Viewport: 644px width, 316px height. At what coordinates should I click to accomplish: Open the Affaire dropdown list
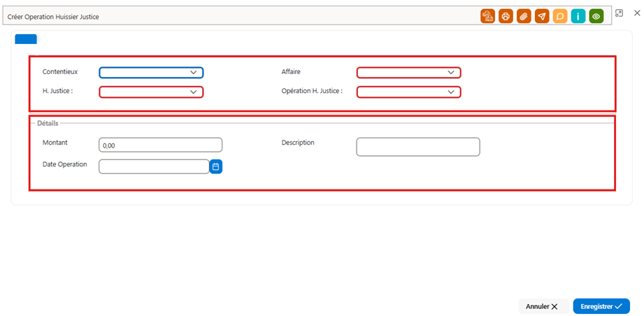(x=408, y=73)
